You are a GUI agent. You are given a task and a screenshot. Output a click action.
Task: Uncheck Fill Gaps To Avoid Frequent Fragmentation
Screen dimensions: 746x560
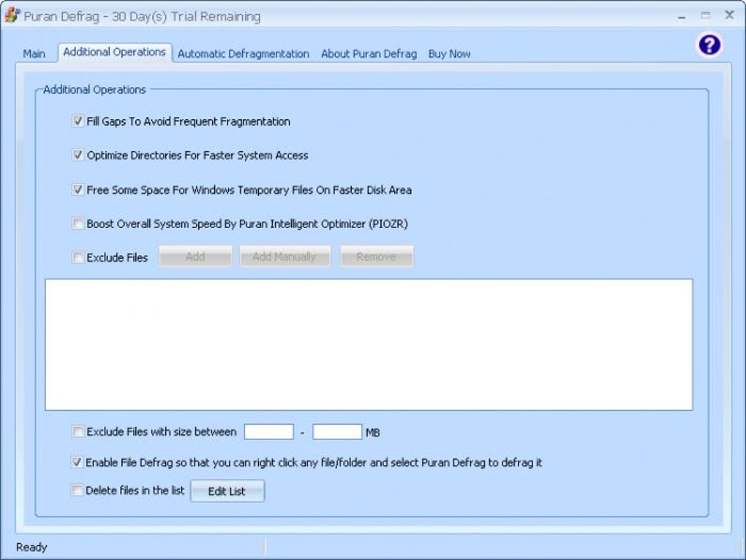coord(78,121)
